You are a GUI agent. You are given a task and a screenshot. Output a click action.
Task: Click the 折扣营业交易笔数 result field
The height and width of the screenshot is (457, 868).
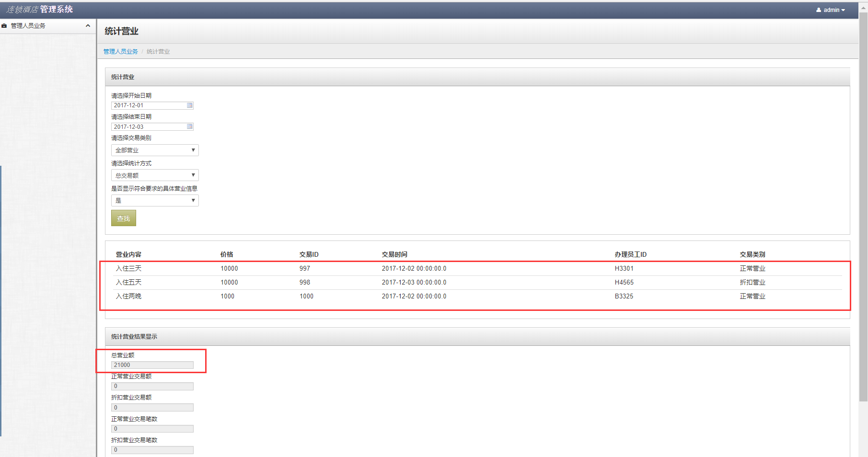pyautogui.click(x=152, y=450)
